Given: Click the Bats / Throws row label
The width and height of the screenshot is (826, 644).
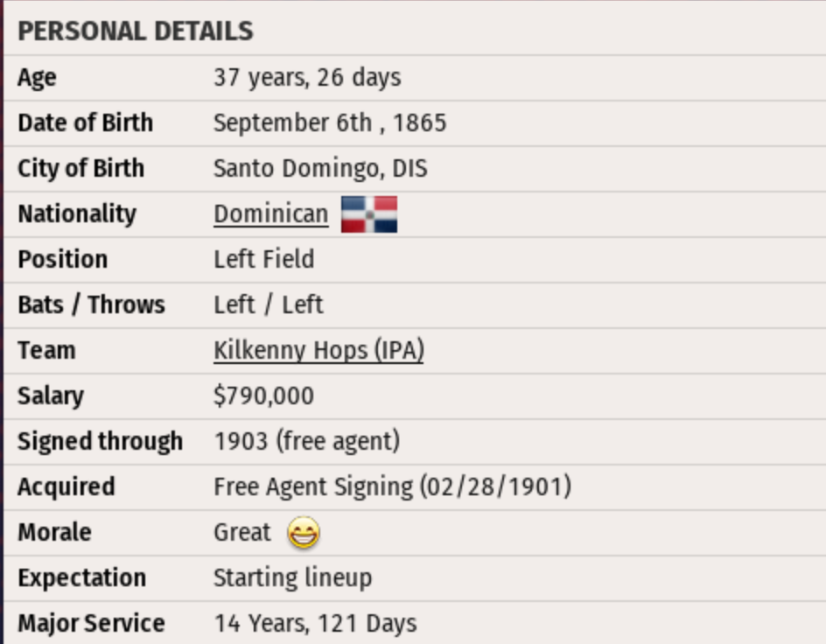Looking at the screenshot, I should click(91, 305).
